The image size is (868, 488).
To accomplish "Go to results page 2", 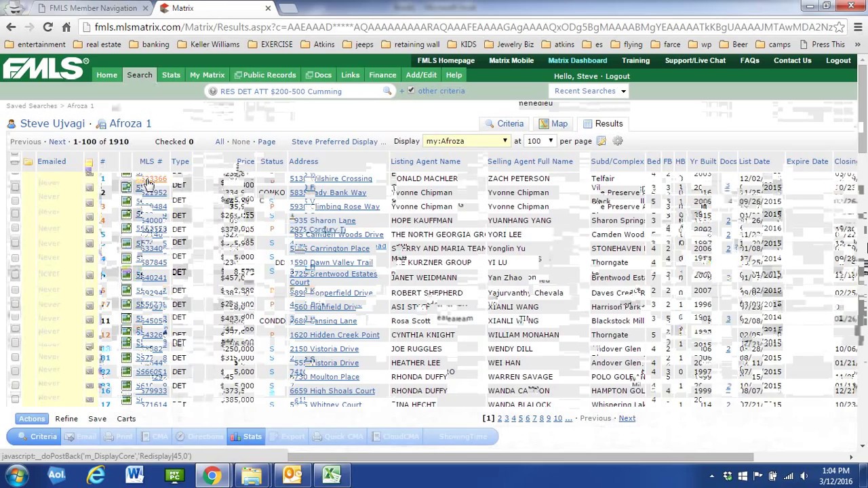I will coord(500,418).
